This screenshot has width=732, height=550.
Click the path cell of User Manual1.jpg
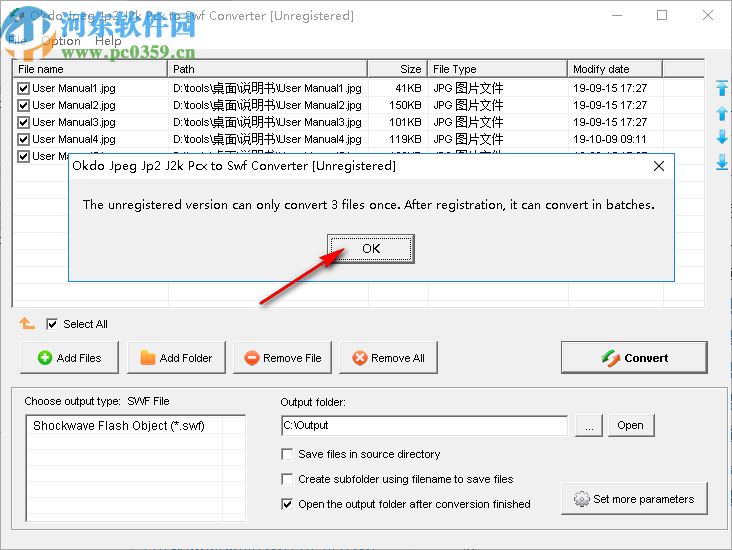267,88
